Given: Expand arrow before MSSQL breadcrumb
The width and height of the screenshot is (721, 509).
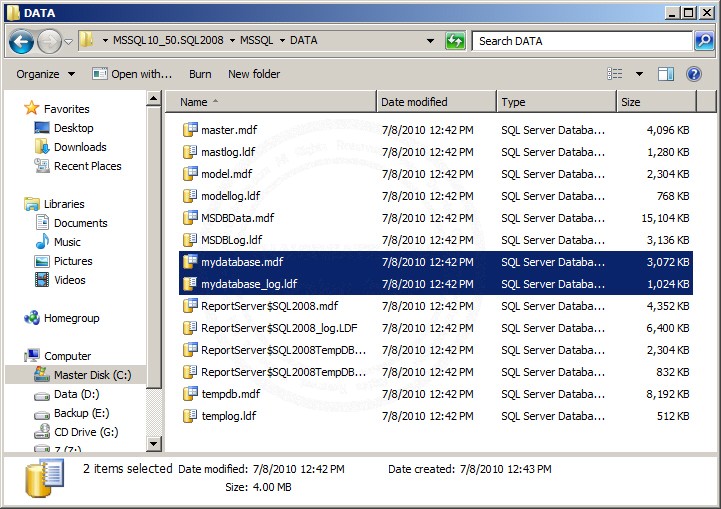Looking at the screenshot, I should [232, 40].
